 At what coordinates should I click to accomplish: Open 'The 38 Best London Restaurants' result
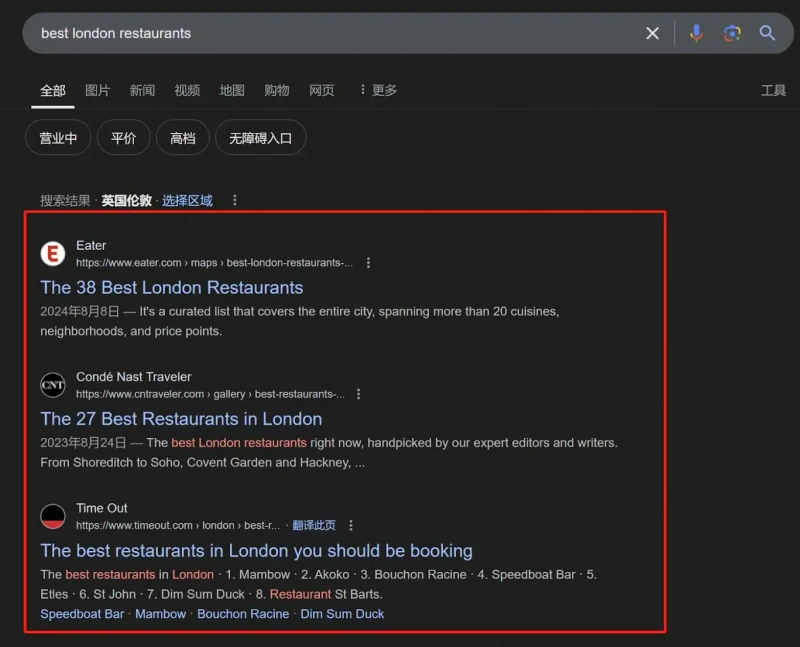(172, 288)
